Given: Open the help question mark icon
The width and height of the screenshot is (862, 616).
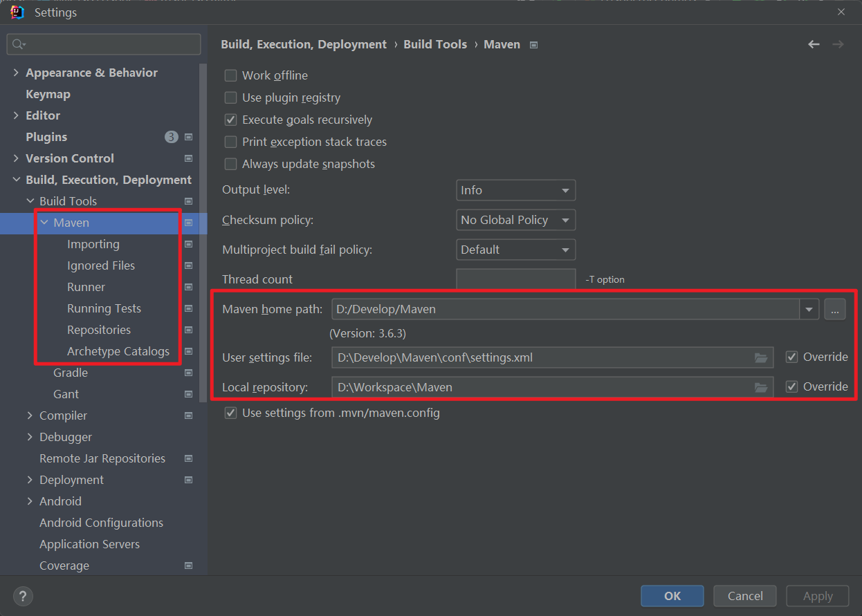Looking at the screenshot, I should pyautogui.click(x=23, y=596).
